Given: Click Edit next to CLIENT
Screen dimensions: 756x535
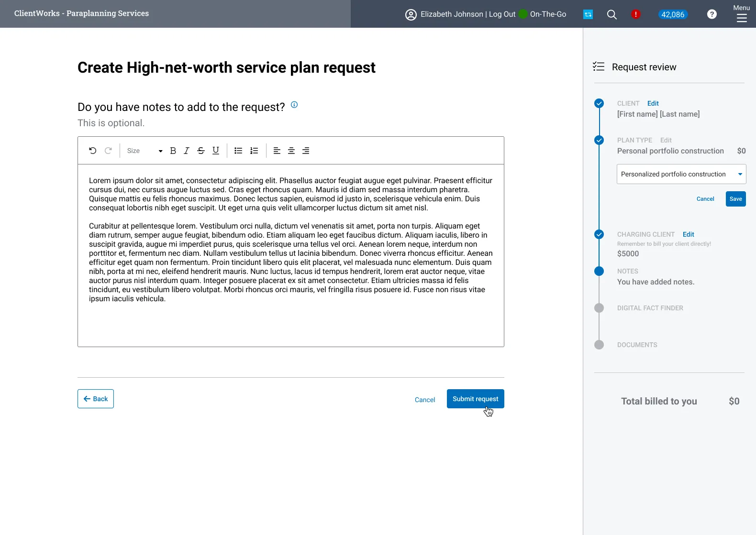Looking at the screenshot, I should [653, 103].
